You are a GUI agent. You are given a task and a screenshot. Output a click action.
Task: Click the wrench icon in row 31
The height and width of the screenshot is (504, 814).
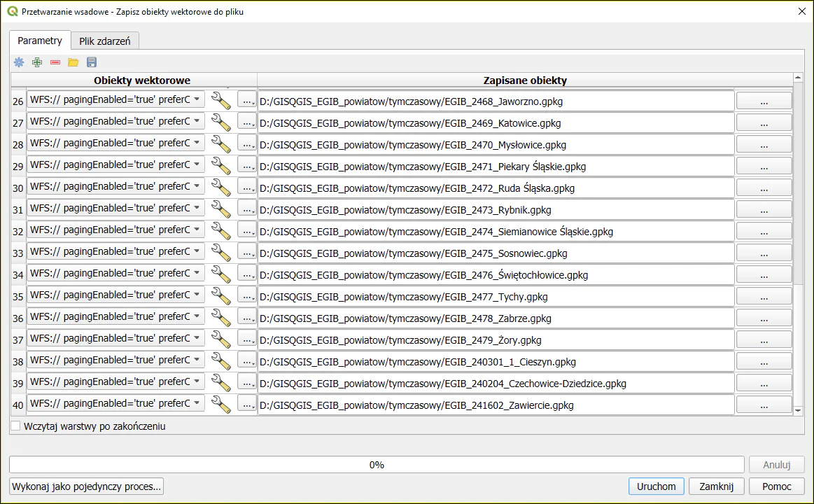click(x=220, y=209)
